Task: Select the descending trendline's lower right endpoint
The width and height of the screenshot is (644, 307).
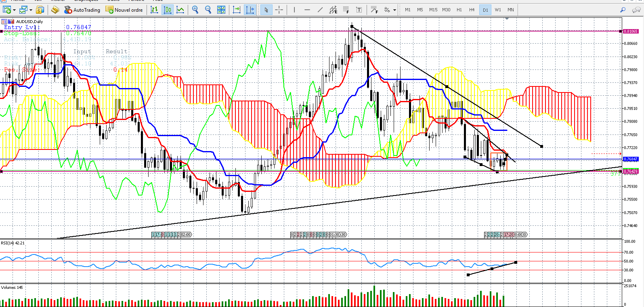Action: [541, 146]
